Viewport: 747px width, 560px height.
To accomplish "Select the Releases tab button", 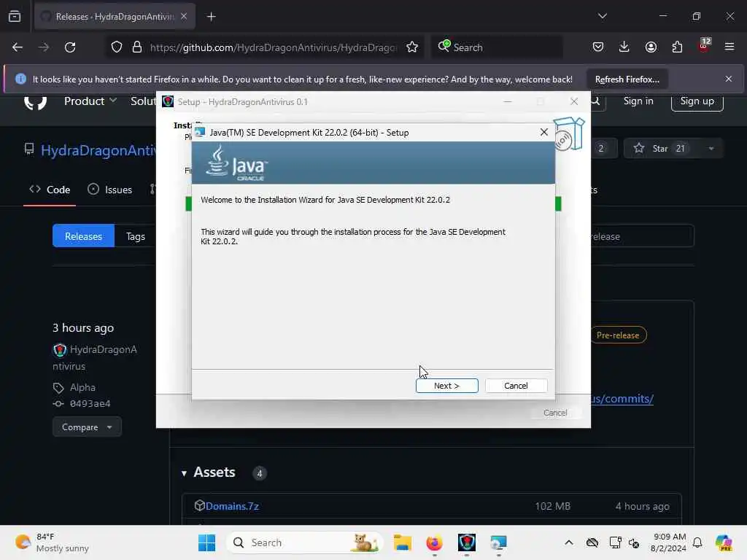I will [x=83, y=236].
